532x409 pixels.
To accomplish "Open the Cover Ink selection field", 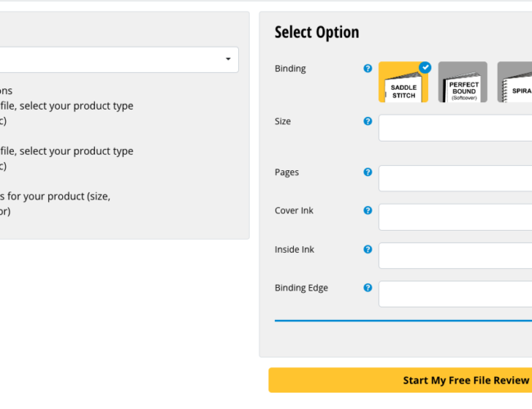I will [455, 217].
